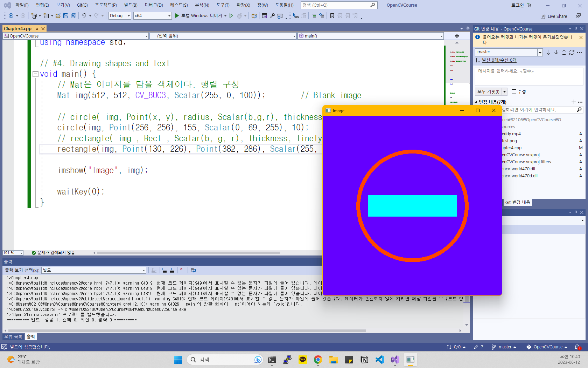Click the Navigate Backward arrow icon

coord(11,16)
